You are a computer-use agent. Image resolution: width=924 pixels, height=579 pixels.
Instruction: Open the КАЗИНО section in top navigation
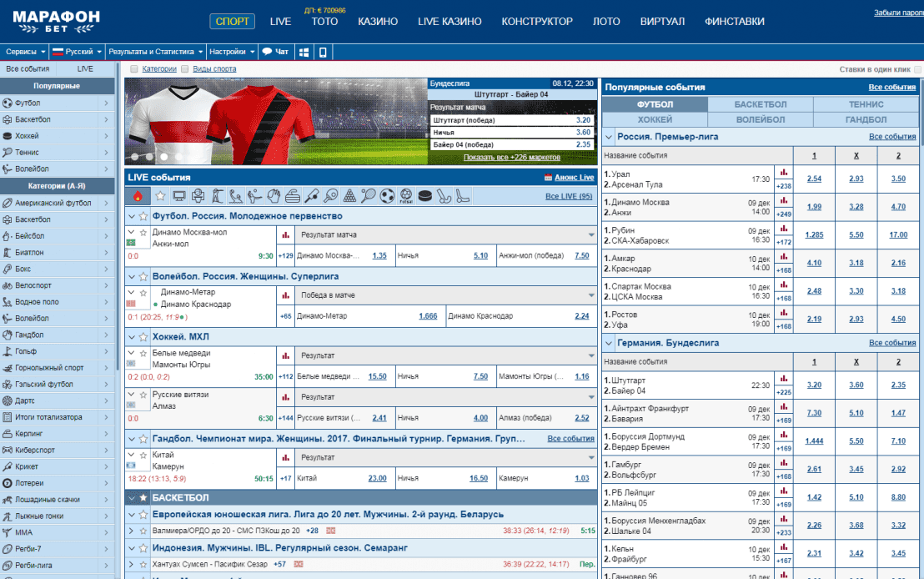(378, 21)
